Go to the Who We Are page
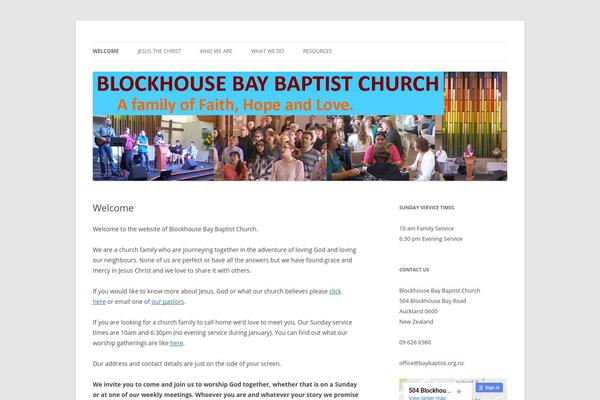 pyautogui.click(x=216, y=51)
